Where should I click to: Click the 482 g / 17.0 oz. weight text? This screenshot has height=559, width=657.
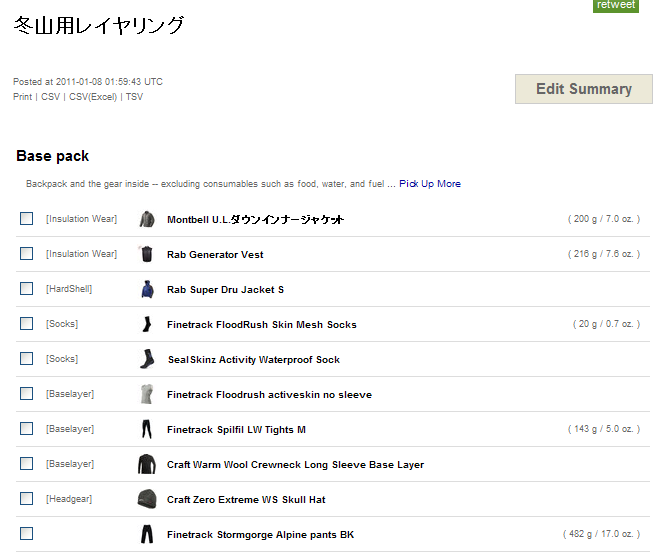click(601, 534)
